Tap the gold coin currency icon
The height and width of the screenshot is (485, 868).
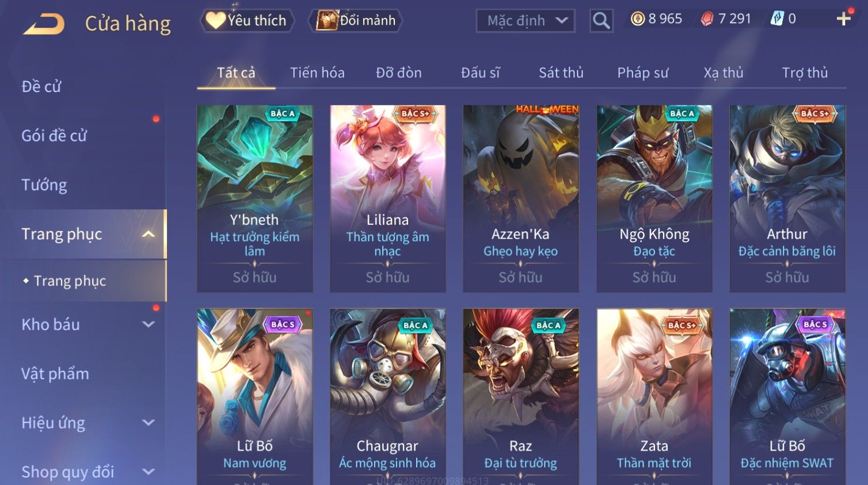click(x=637, y=19)
